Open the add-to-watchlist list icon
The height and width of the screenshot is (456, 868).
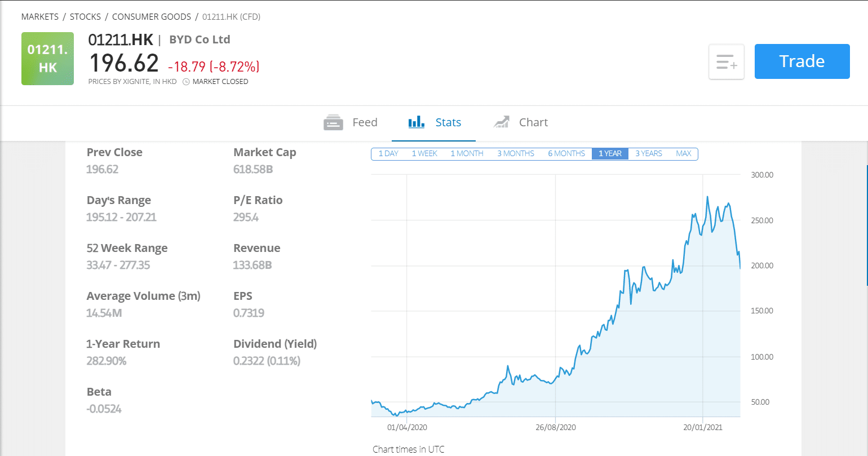click(726, 62)
